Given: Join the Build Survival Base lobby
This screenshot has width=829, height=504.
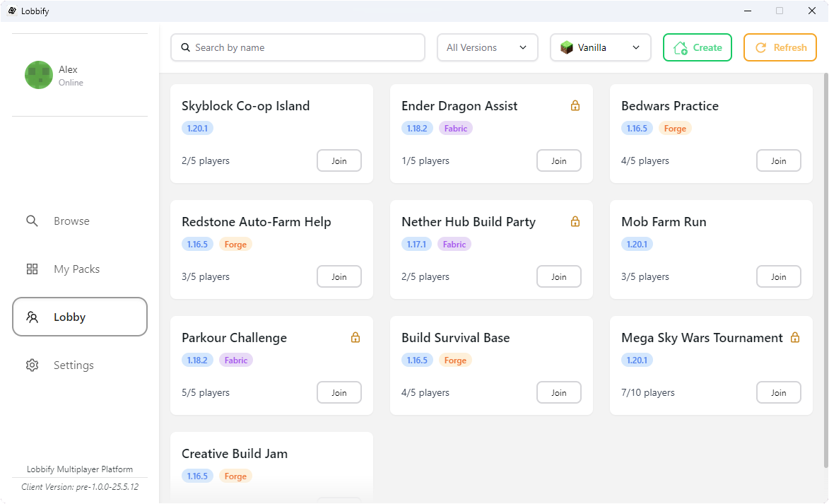Looking at the screenshot, I should tap(559, 392).
